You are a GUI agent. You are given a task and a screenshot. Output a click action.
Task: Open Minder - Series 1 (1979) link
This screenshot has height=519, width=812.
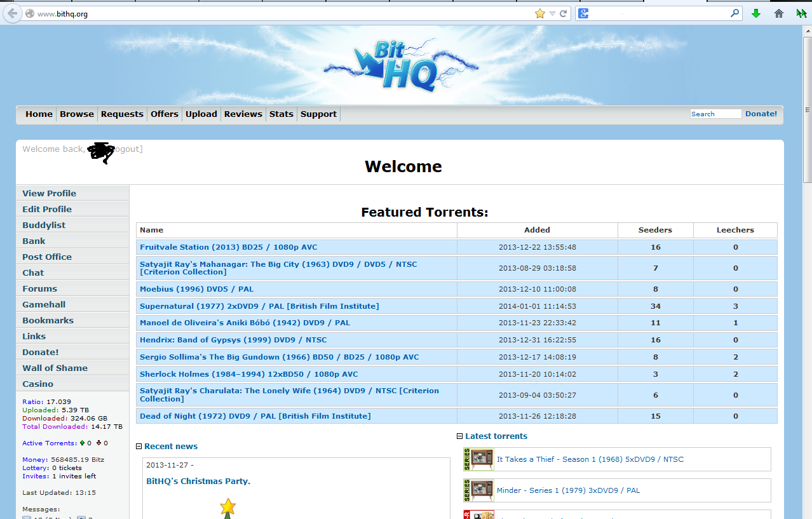tap(568, 490)
